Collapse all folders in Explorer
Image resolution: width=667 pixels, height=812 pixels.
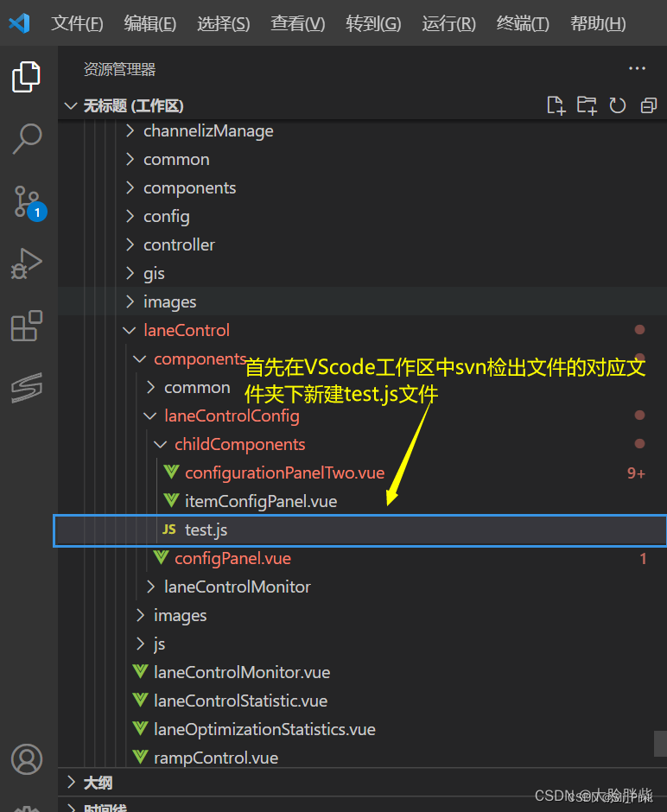(648, 105)
